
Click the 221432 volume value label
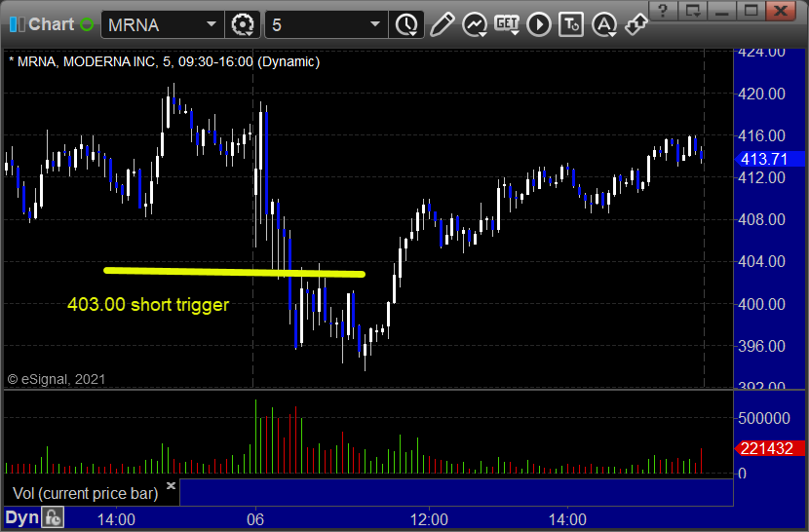tap(769, 448)
